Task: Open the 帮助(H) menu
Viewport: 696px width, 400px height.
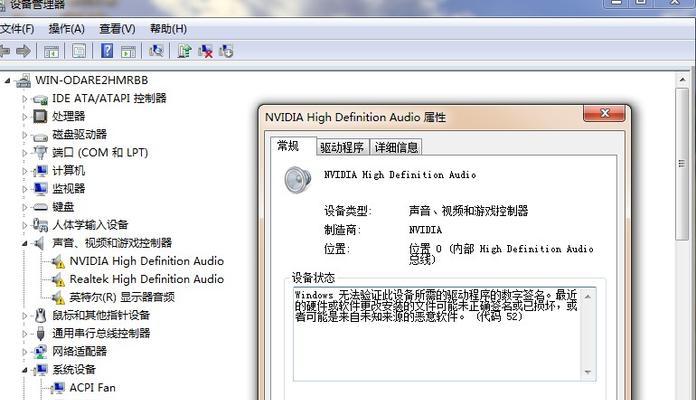Action: [x=168, y=29]
